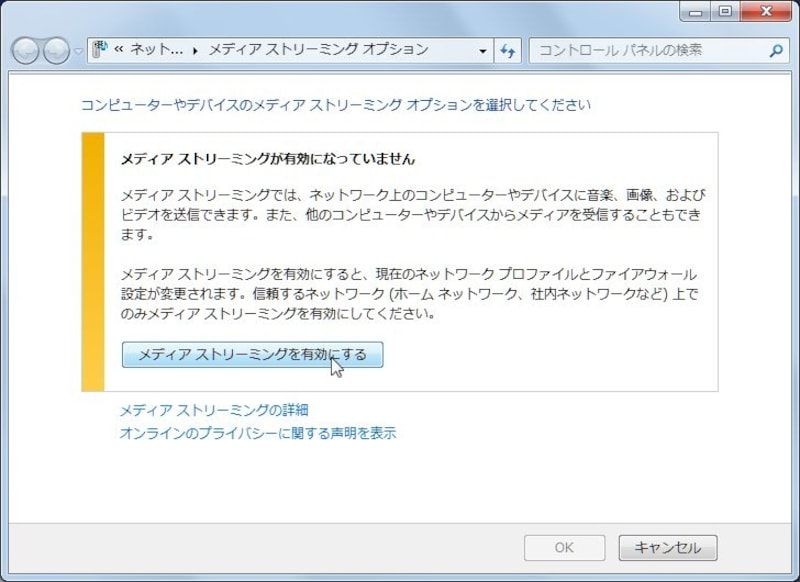
Task: Go to the ネット... breadcrumb segment
Action: click(x=156, y=50)
